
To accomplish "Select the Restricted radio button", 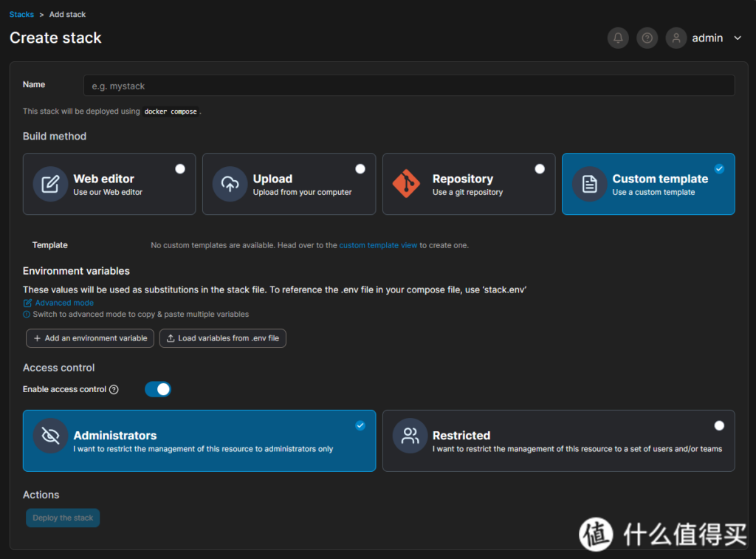I will 719,425.
